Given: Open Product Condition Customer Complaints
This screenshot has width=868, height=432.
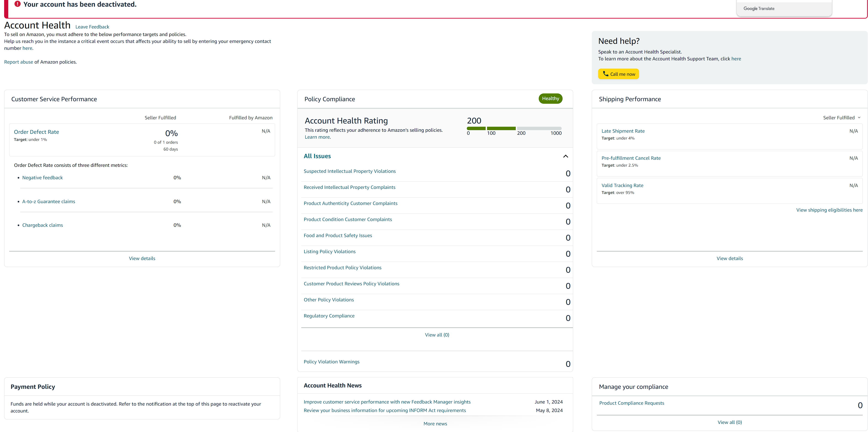Looking at the screenshot, I should (x=348, y=219).
